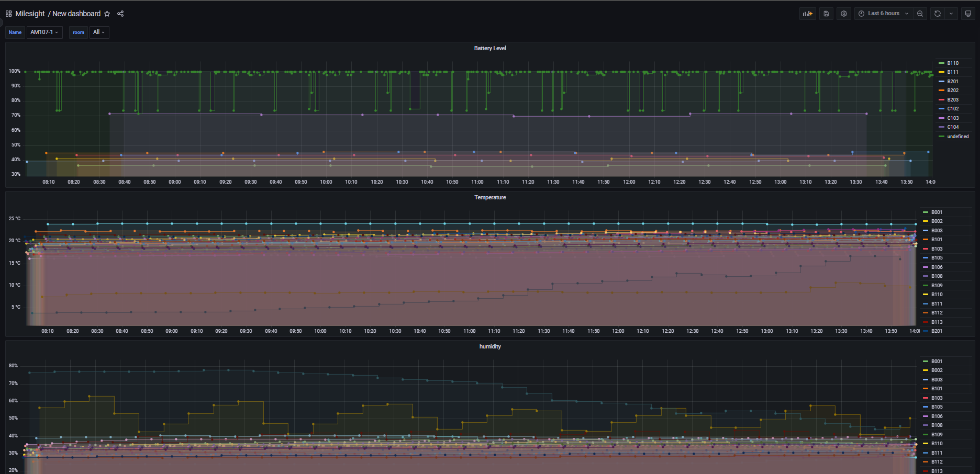The height and width of the screenshot is (474, 980).
Task: Open the humidity panel title menu
Action: [490, 346]
